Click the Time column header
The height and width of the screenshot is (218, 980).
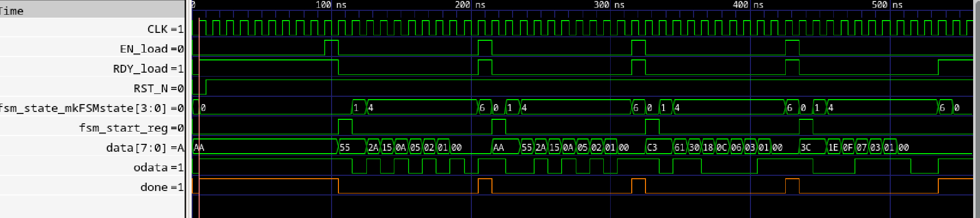12,11
